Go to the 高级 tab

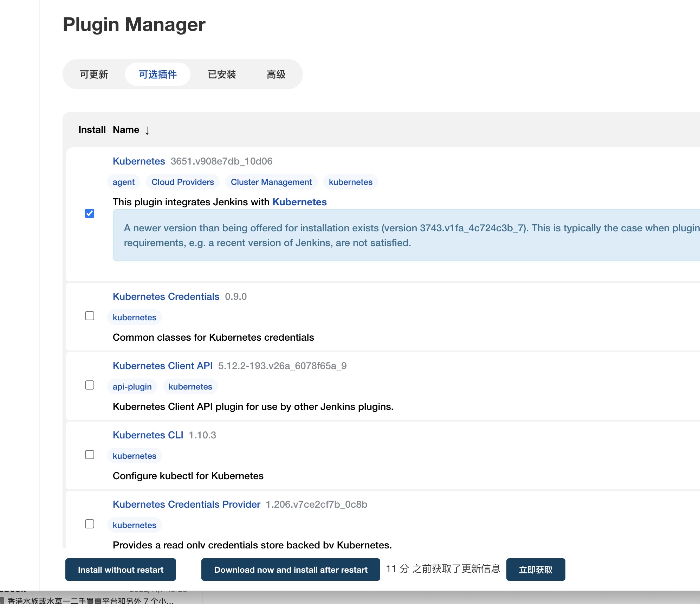(x=276, y=74)
